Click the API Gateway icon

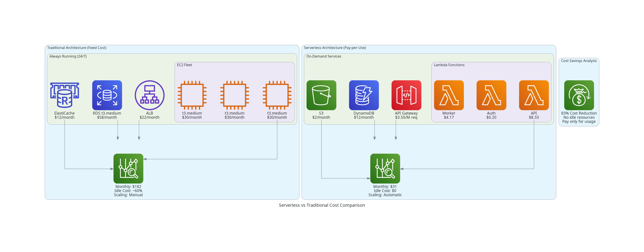406,95
